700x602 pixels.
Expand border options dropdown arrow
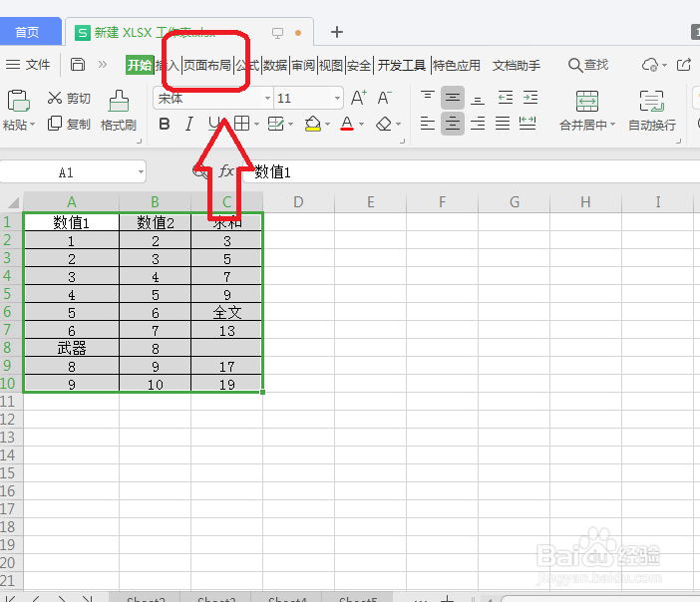[x=256, y=124]
